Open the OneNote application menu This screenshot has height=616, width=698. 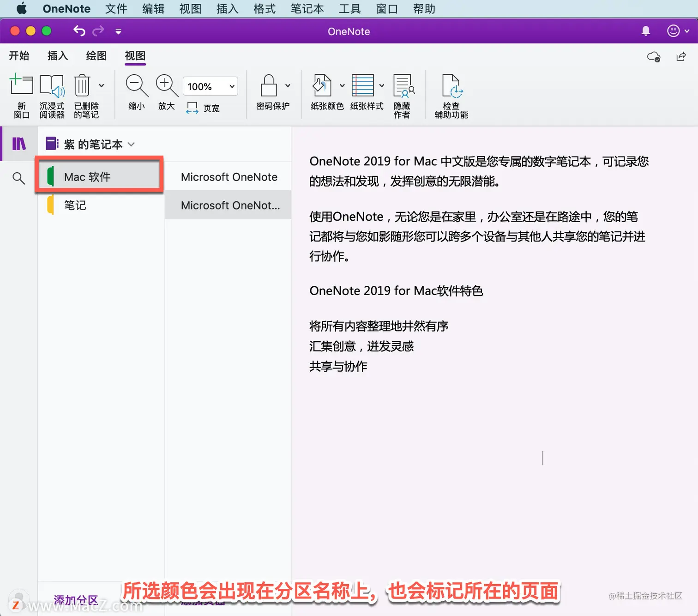click(66, 9)
